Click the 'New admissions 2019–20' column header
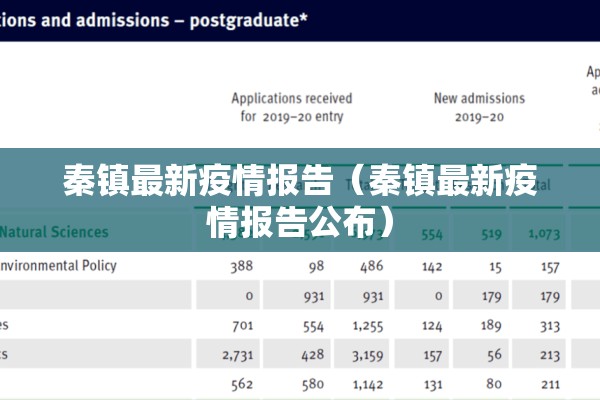This screenshot has width=600, height=400. [479, 107]
